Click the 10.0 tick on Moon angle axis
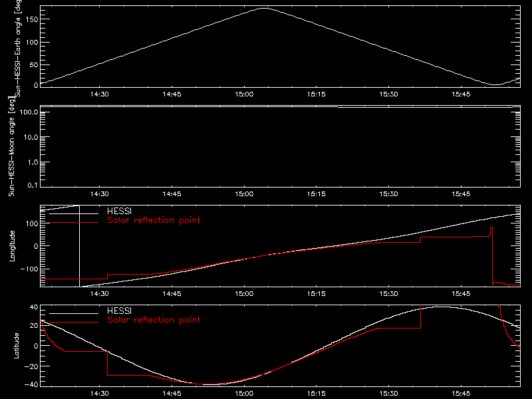Image resolution: width=532 pixels, height=399 pixels. [31, 137]
